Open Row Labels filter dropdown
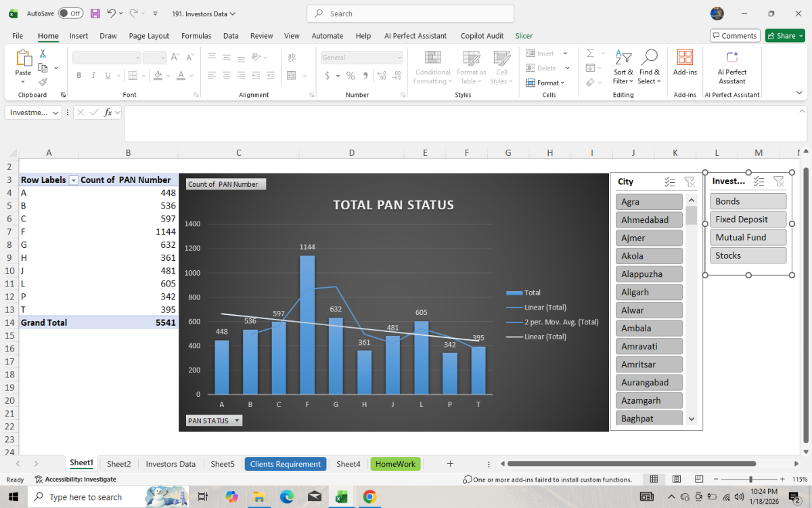 74,180
